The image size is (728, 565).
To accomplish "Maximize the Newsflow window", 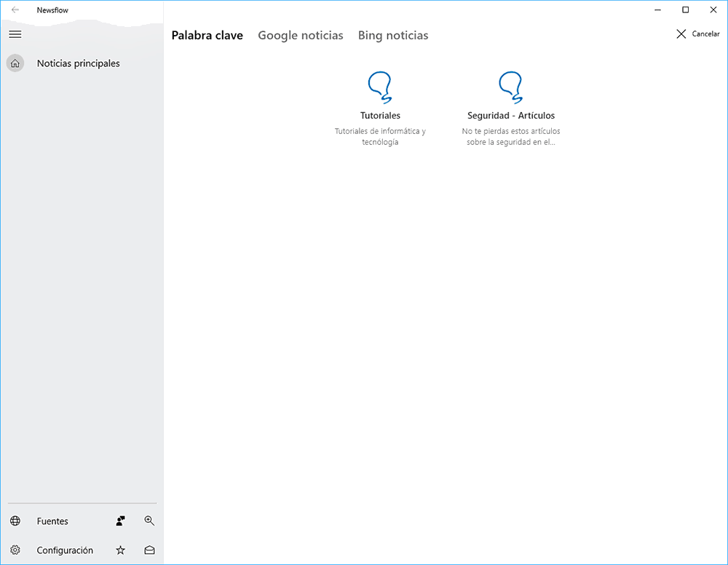I will [685, 10].
